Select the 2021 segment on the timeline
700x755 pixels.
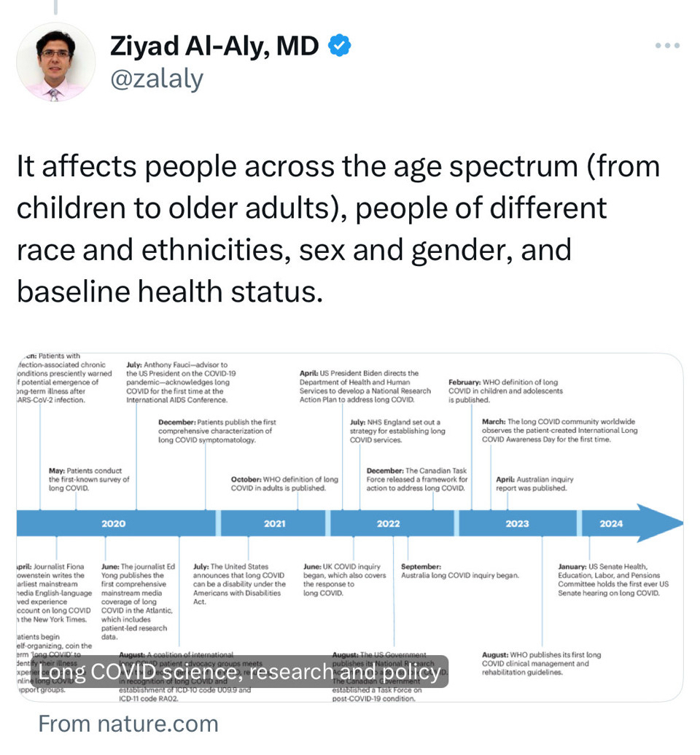[274, 523]
